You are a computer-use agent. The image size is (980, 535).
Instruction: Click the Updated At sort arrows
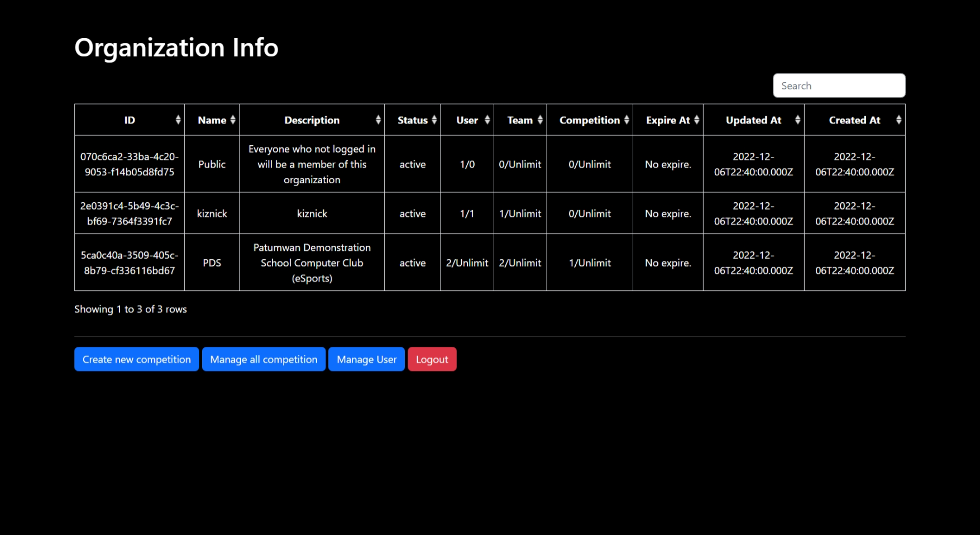tap(797, 120)
